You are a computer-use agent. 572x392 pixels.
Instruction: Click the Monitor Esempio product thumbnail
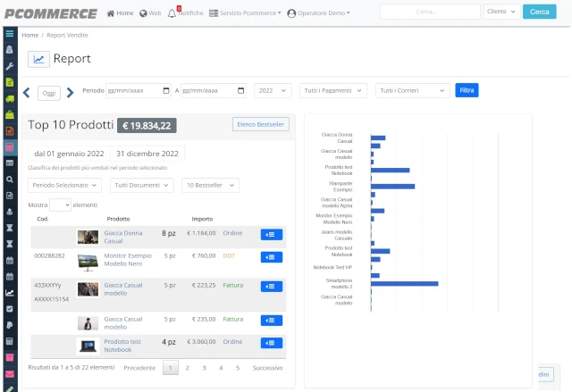(88, 262)
